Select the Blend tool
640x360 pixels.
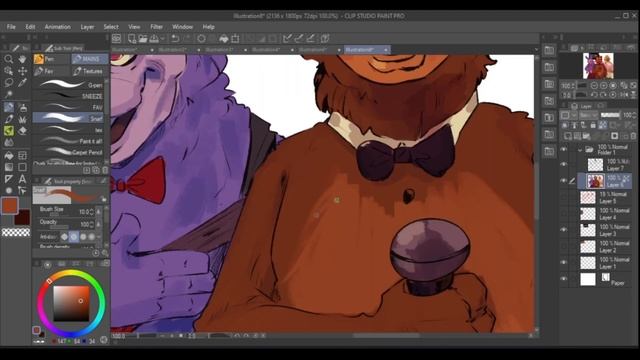pos(9,143)
